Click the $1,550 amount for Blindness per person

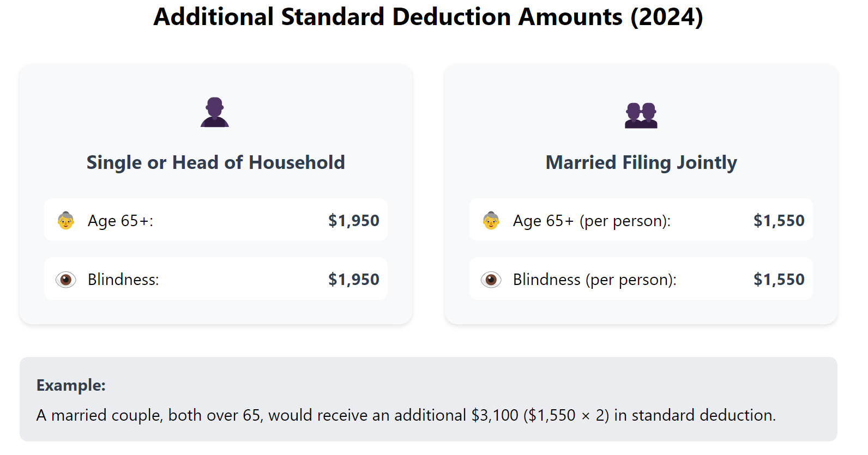pyautogui.click(x=779, y=280)
